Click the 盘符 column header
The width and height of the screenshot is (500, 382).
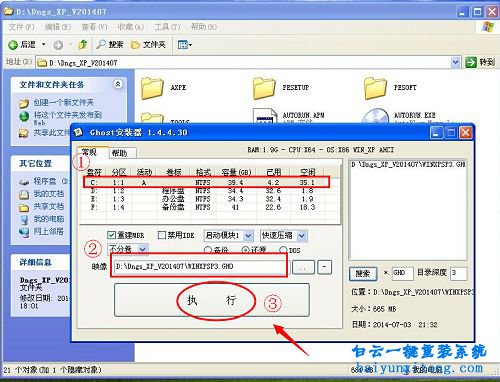[94, 172]
